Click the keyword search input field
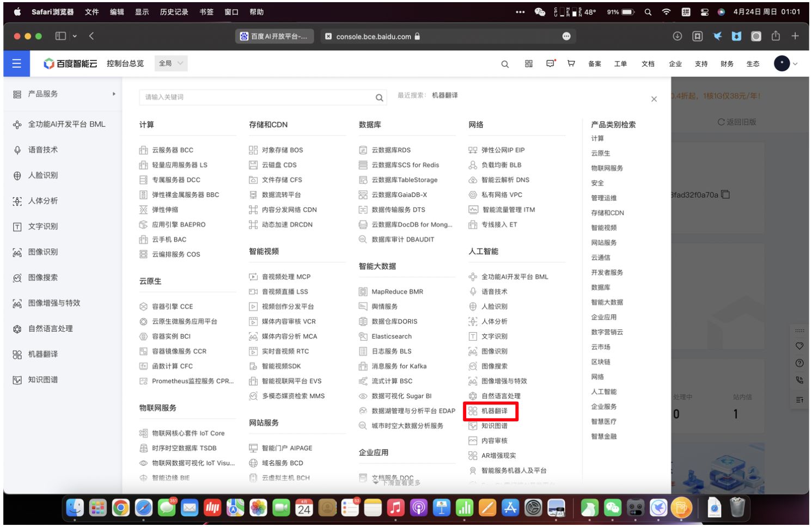The height and width of the screenshot is (527, 812). [263, 97]
